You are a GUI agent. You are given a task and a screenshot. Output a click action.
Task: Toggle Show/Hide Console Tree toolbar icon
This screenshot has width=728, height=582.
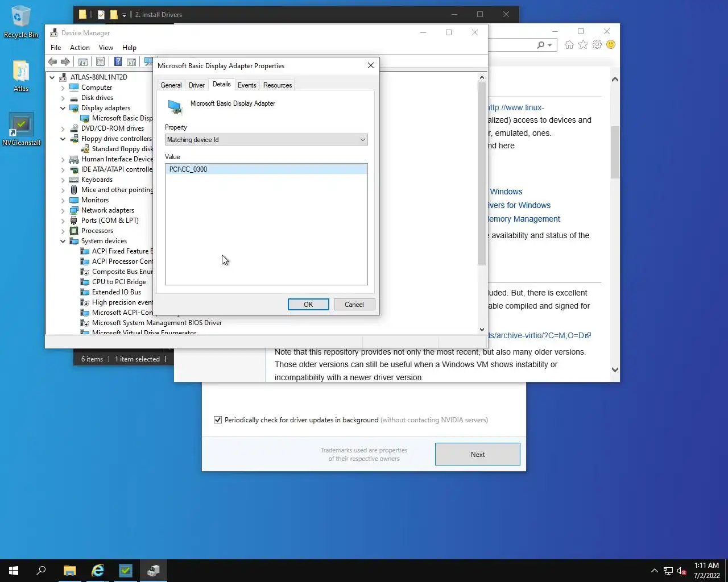[83, 62]
